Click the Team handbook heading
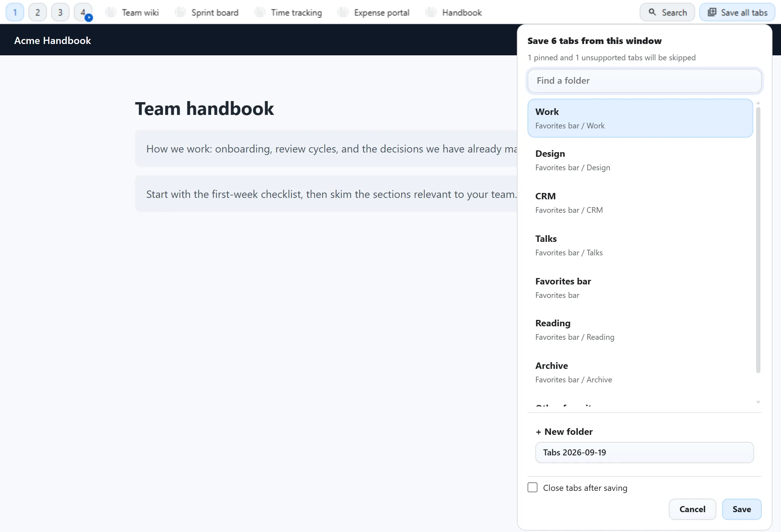This screenshot has width=781, height=532. point(204,109)
